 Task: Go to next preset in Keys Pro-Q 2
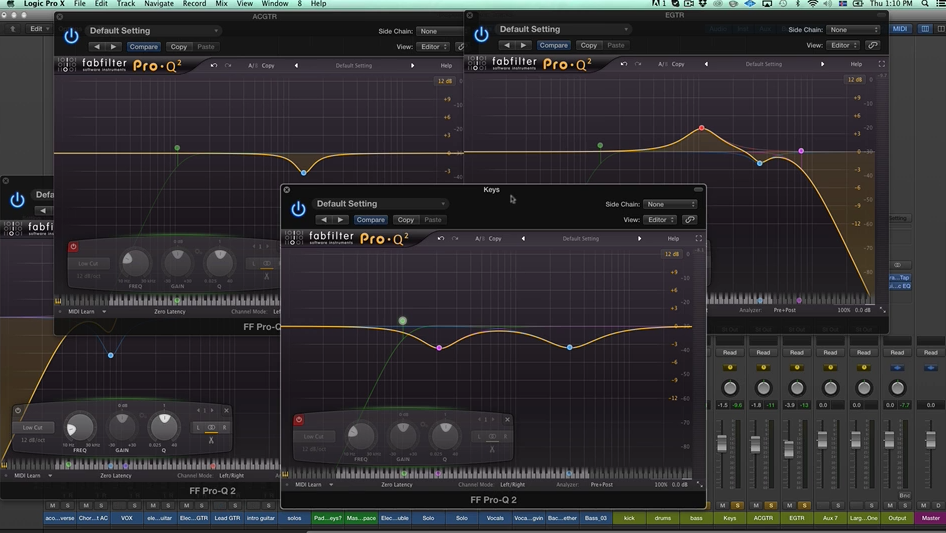coord(640,238)
